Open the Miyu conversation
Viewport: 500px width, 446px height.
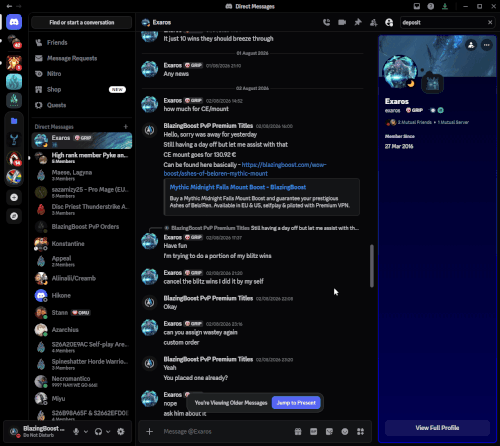[x=82, y=399]
